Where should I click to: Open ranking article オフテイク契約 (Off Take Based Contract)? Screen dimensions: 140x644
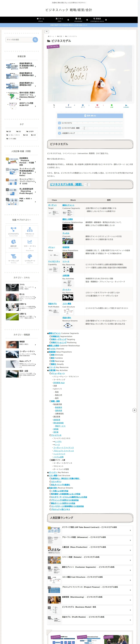pos(90,530)
